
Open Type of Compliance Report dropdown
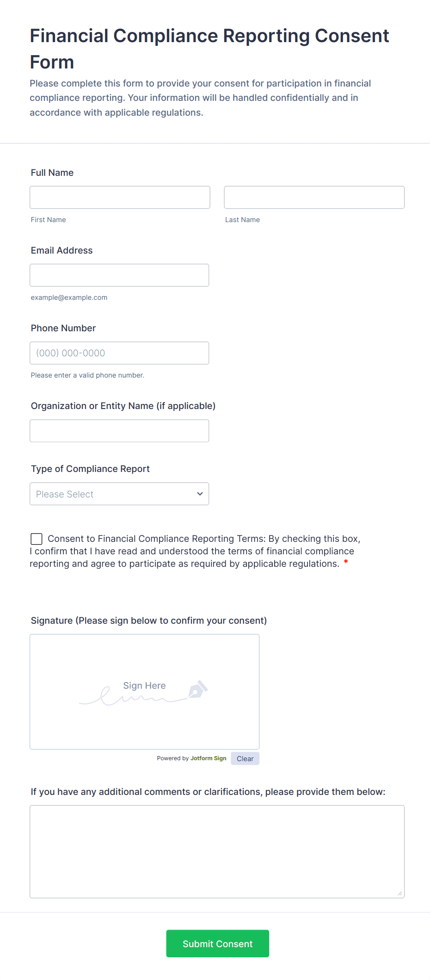[119, 494]
